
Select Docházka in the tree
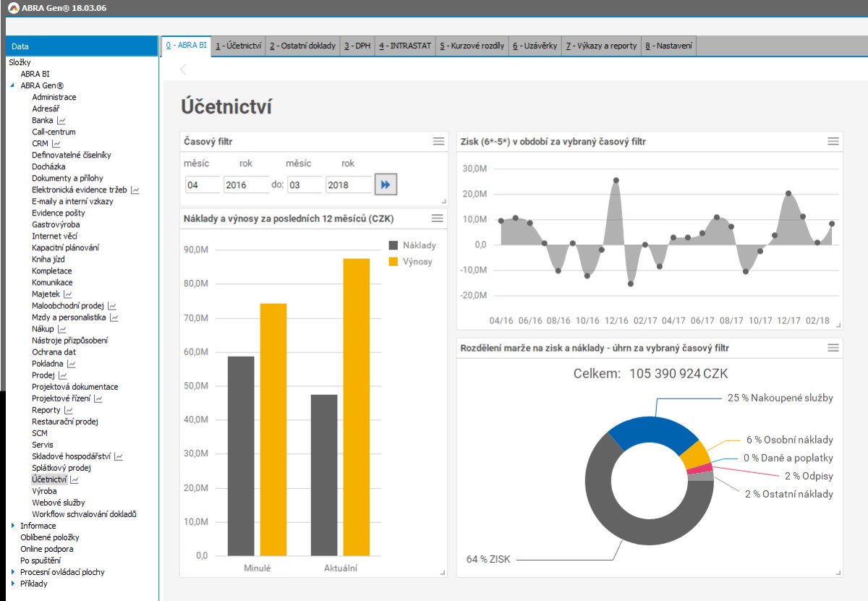(48, 166)
